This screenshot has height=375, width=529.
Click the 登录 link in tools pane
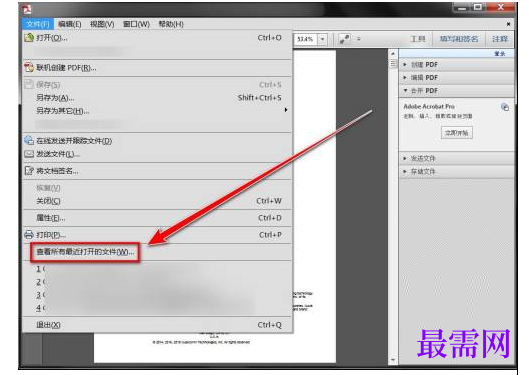coord(500,54)
